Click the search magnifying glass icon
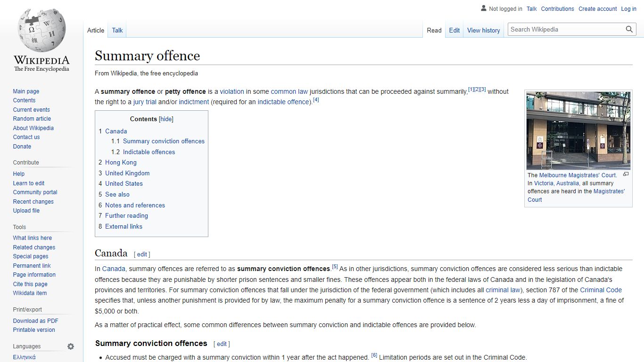 (x=629, y=29)
